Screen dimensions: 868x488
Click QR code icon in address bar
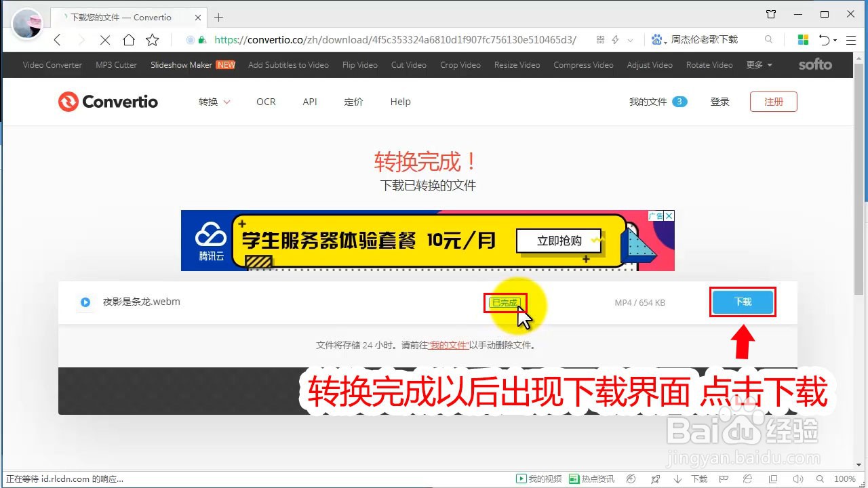(600, 40)
